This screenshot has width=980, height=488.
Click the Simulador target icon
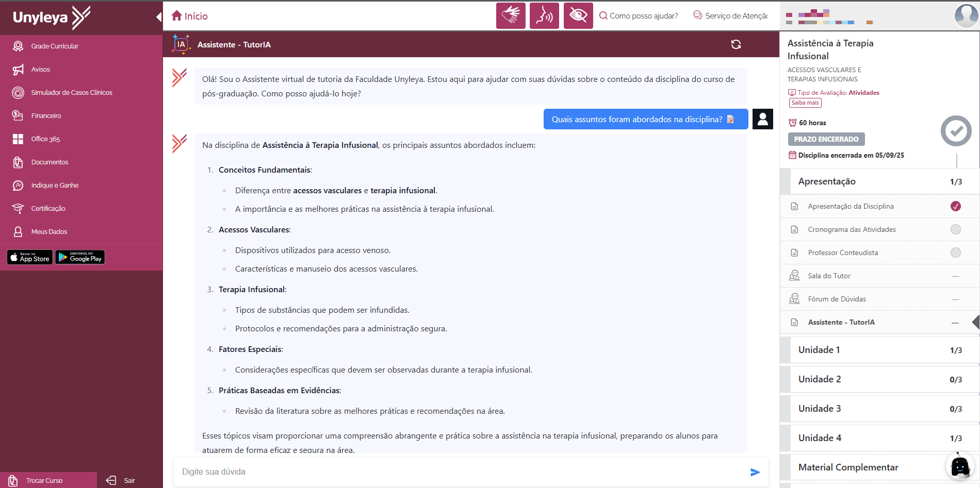[x=18, y=93]
